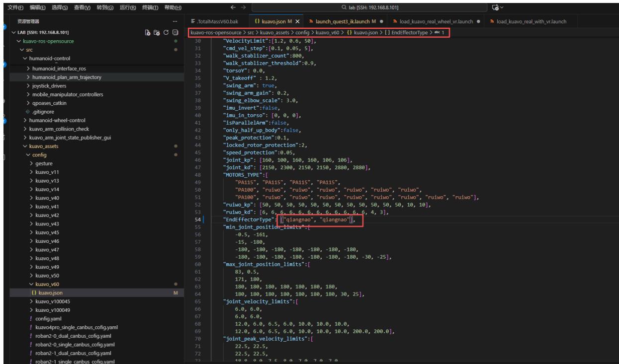
Task: Close the kuavo.json editor tab
Action: coord(297,22)
